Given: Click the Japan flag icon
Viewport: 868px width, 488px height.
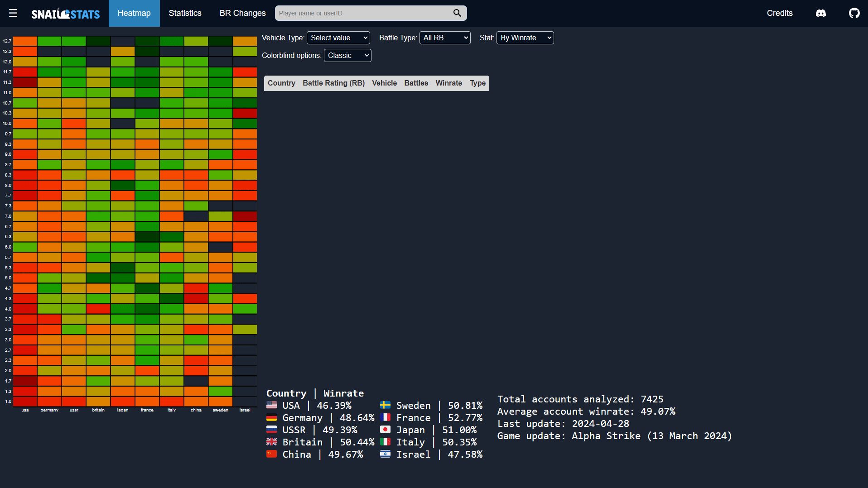Looking at the screenshot, I should pos(385,430).
